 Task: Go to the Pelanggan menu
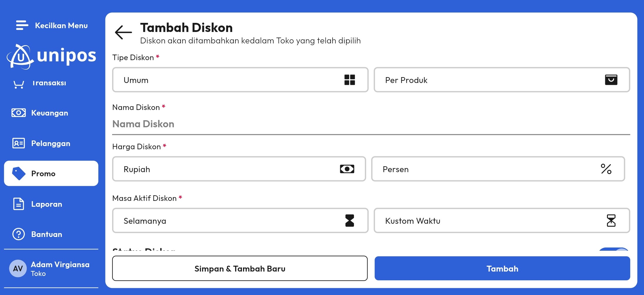50,143
